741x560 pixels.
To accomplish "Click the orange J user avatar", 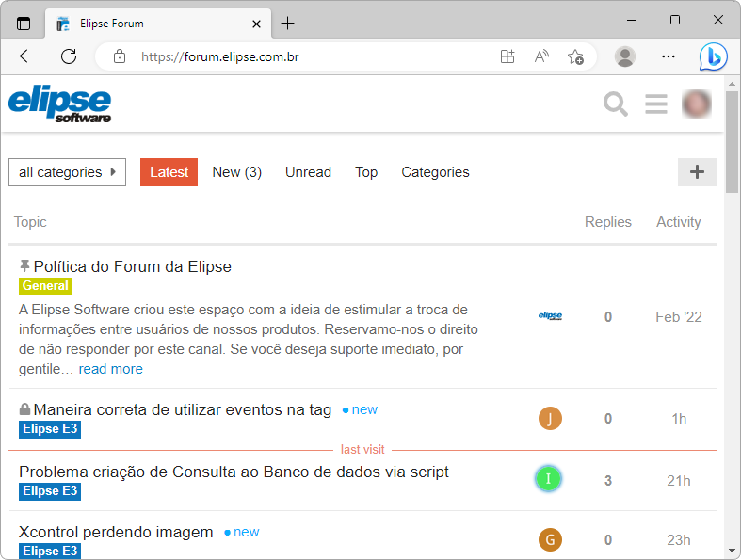I will 550,419.
